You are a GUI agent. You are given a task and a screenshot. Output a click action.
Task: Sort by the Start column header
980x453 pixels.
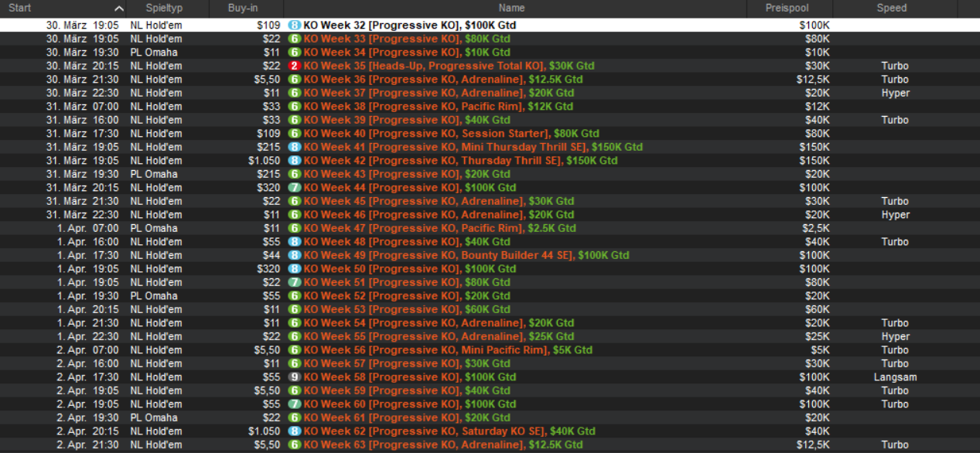click(x=63, y=8)
